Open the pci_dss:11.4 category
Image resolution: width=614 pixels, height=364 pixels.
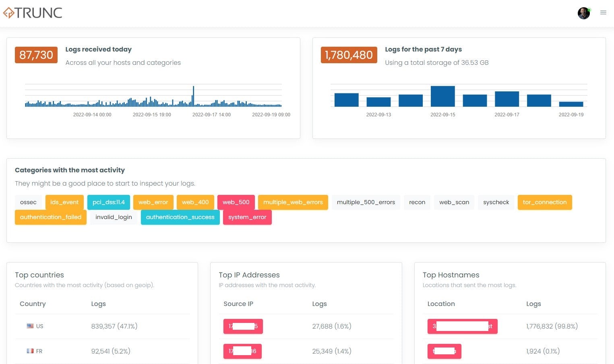tap(108, 202)
